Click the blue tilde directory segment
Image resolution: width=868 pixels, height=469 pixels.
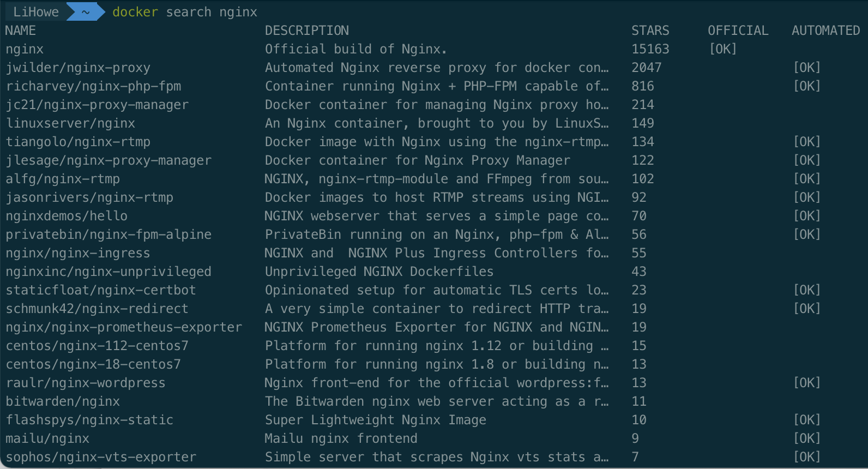86,12
